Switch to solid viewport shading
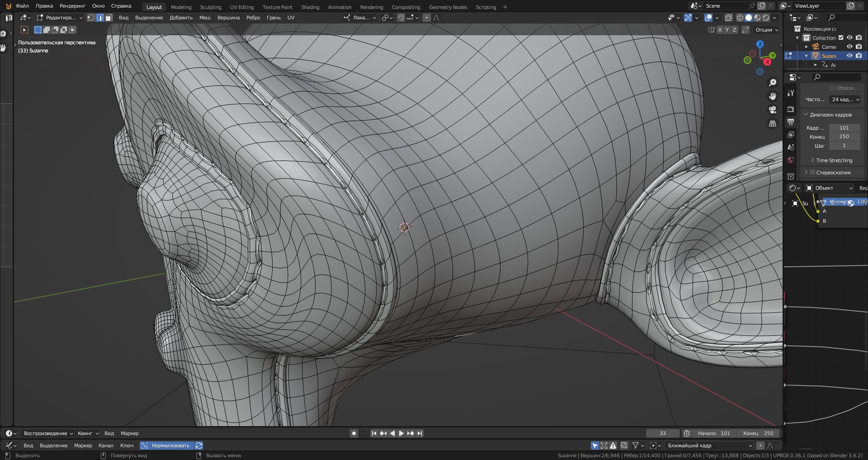The width and height of the screenshot is (868, 460). [x=749, y=18]
